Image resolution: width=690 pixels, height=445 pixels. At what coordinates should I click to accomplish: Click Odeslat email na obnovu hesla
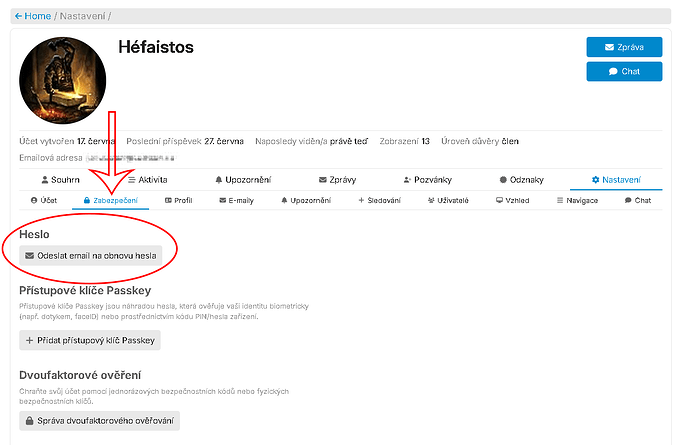[91, 256]
